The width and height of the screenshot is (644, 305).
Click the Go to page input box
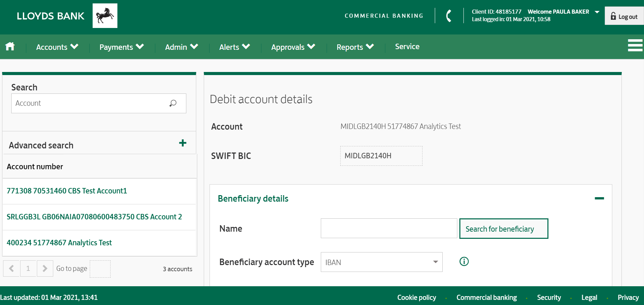click(100, 269)
